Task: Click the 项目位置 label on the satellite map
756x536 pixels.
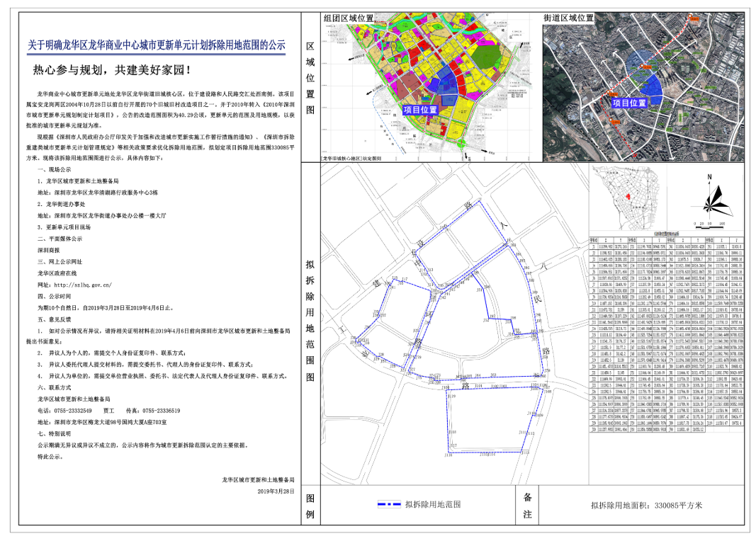Action: click(630, 103)
